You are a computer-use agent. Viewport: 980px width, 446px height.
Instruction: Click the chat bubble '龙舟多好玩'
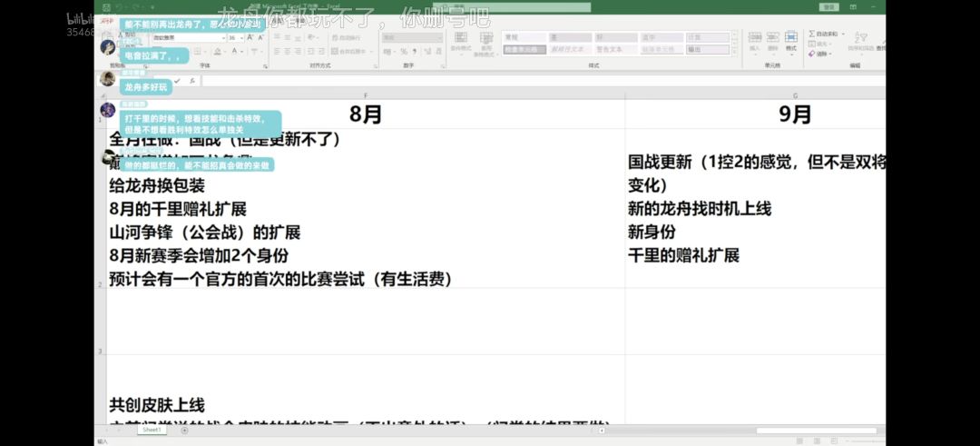point(145,87)
